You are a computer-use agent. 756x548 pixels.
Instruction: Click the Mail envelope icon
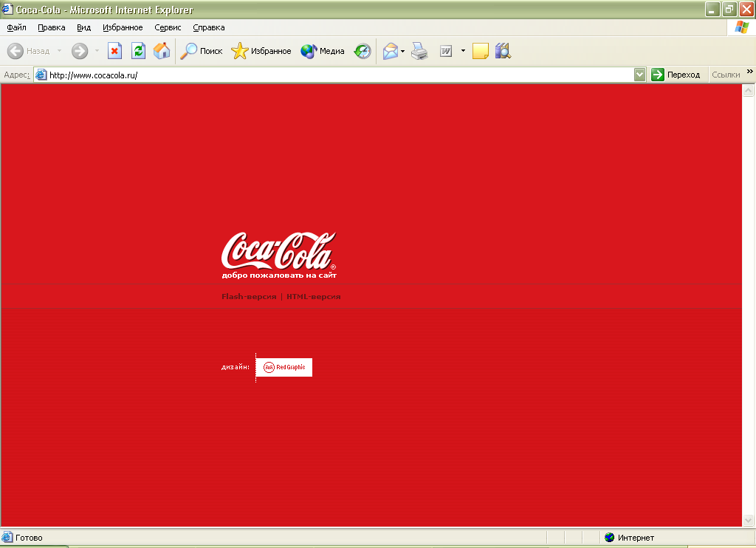pos(390,51)
